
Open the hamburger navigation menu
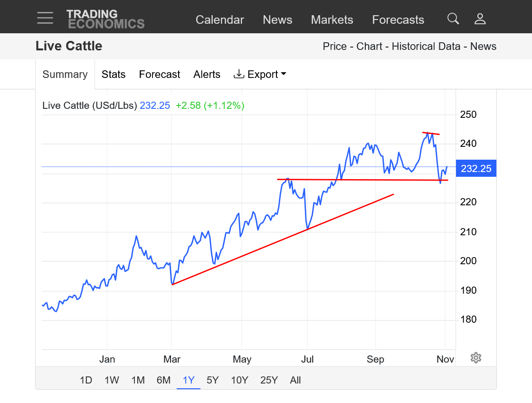(x=45, y=18)
